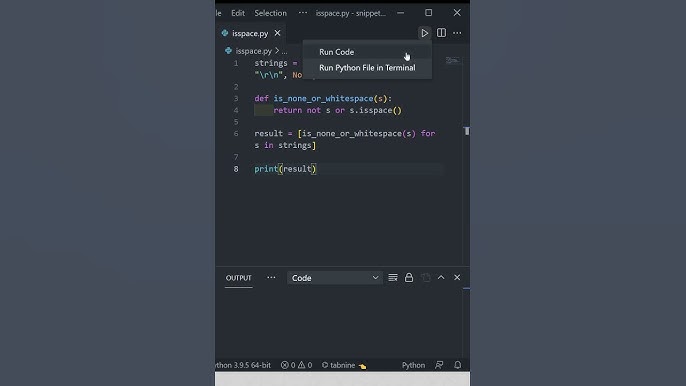Click the feedback icon in status bar
Screen dimensions: 686x386
(x=439, y=365)
